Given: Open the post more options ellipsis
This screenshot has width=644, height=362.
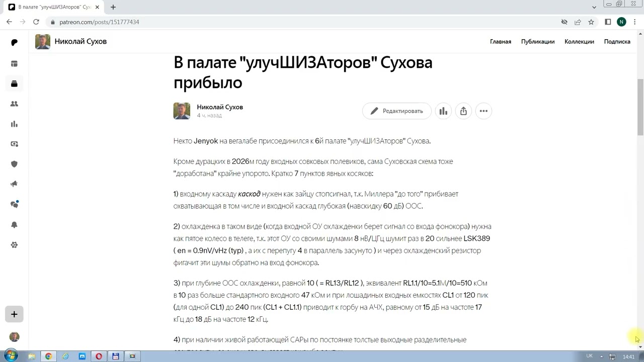Looking at the screenshot, I should (484, 111).
